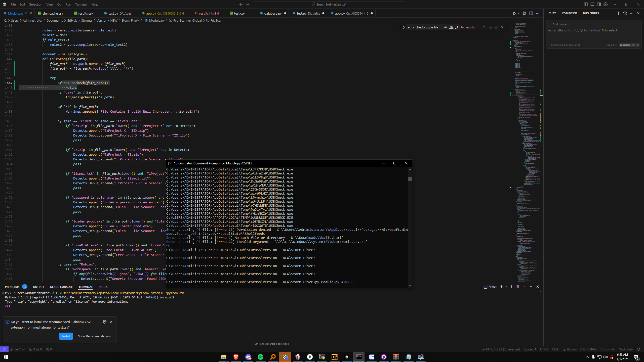Toggle Find in Selection in the find widget

click(496, 27)
